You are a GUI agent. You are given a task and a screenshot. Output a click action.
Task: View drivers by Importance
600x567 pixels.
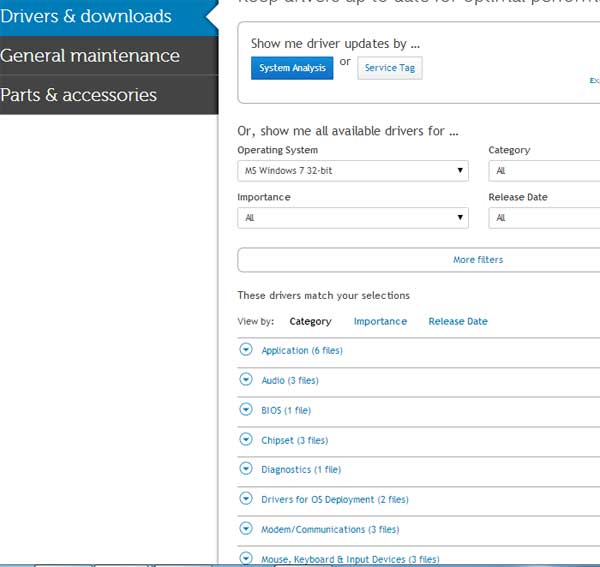[380, 322]
